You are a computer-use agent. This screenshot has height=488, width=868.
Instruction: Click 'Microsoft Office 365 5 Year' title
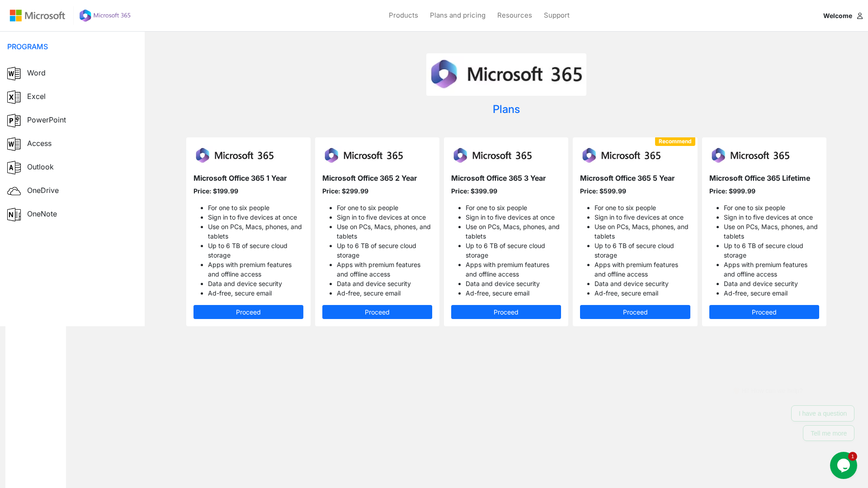tap(627, 178)
